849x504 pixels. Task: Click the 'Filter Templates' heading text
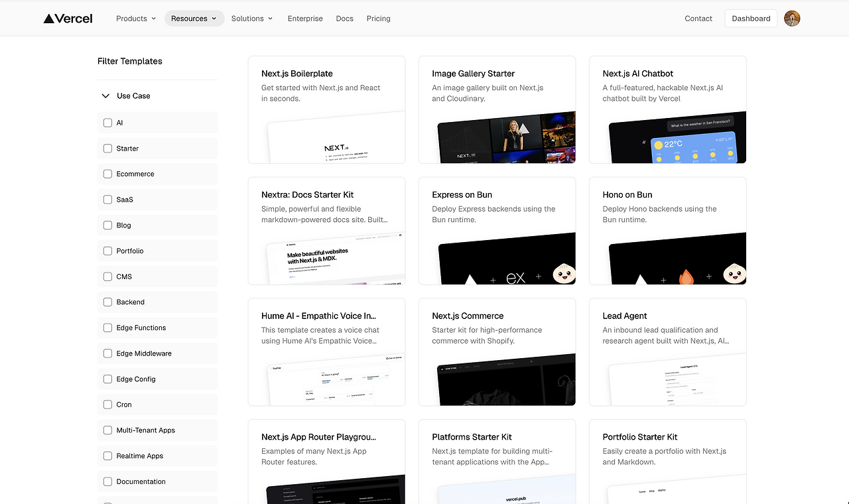point(130,61)
